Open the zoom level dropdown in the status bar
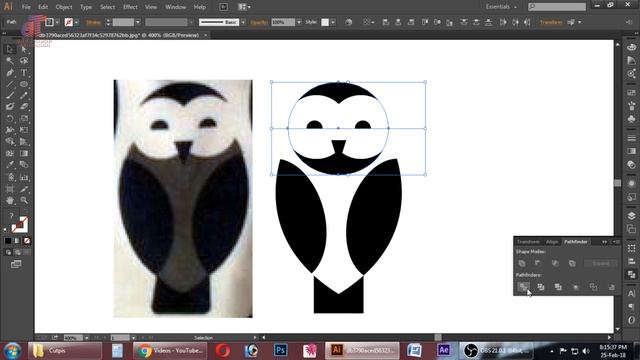 tap(87, 338)
